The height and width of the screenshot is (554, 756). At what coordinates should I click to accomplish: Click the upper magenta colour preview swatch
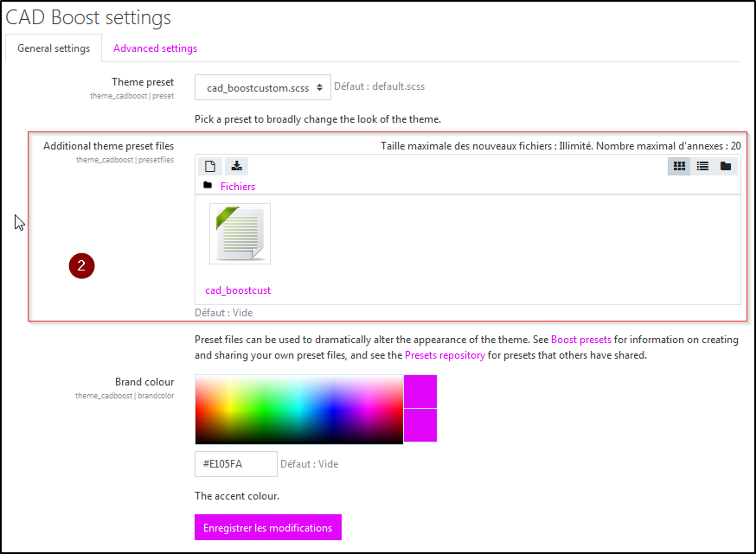420,392
